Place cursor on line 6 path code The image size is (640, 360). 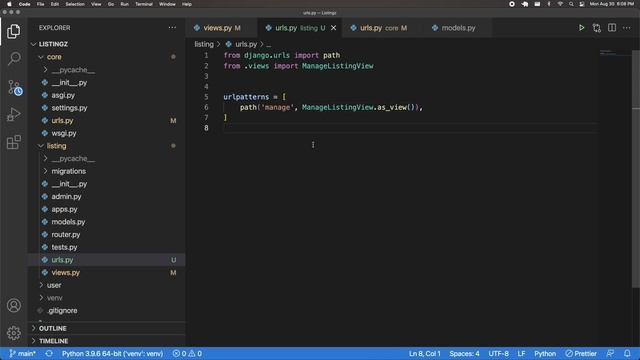tap(331, 107)
